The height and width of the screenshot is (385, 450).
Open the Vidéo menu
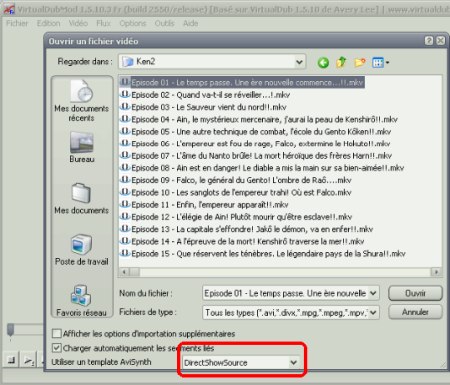78,23
